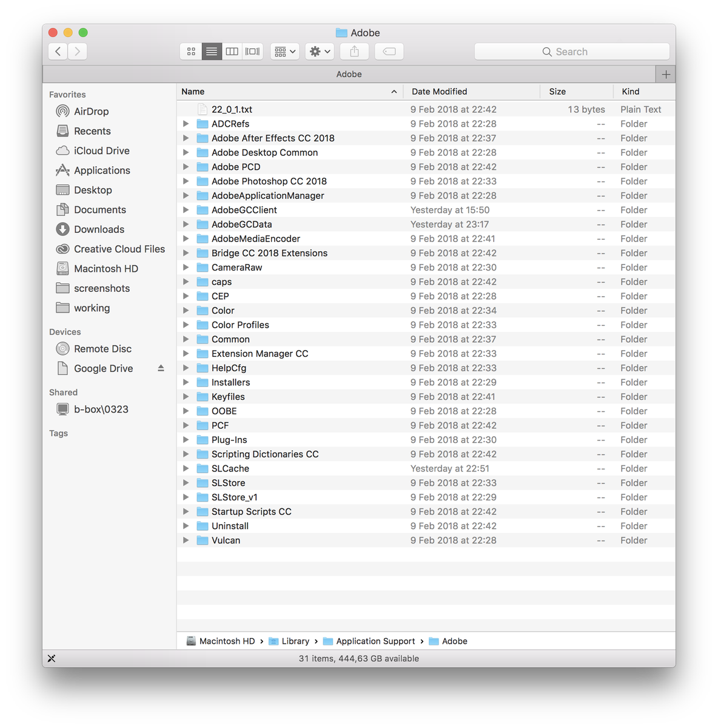This screenshot has width=718, height=728.
Task: Expand the CameraRaw folder
Action: pos(186,268)
